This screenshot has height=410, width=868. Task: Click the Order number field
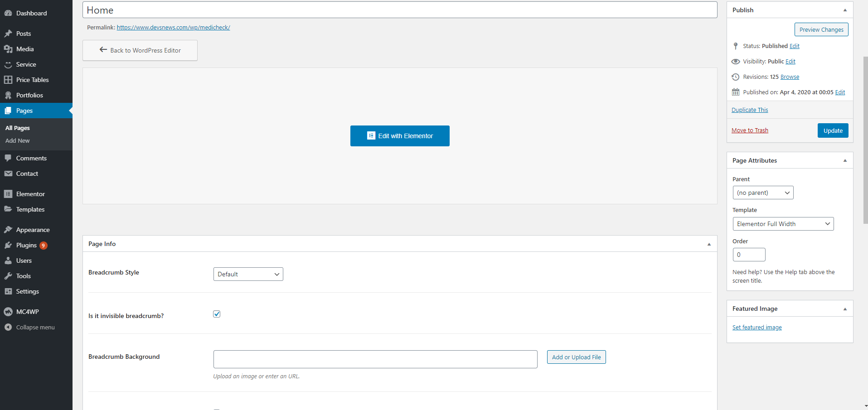pos(749,255)
